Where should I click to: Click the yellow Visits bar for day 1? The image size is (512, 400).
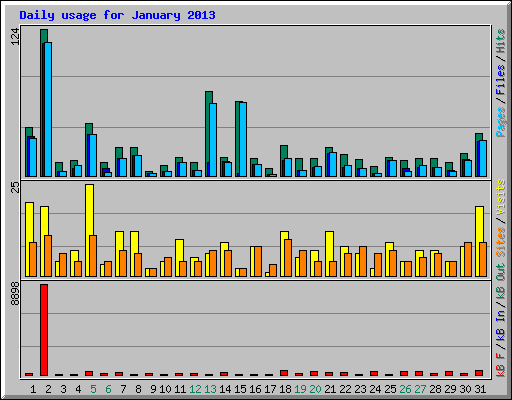coord(29,239)
